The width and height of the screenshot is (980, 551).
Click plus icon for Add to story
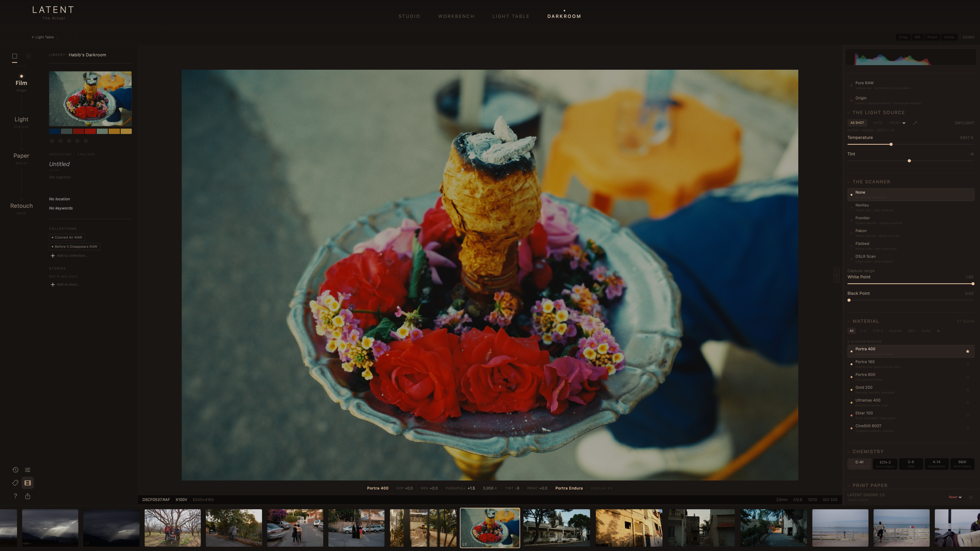tap(52, 284)
